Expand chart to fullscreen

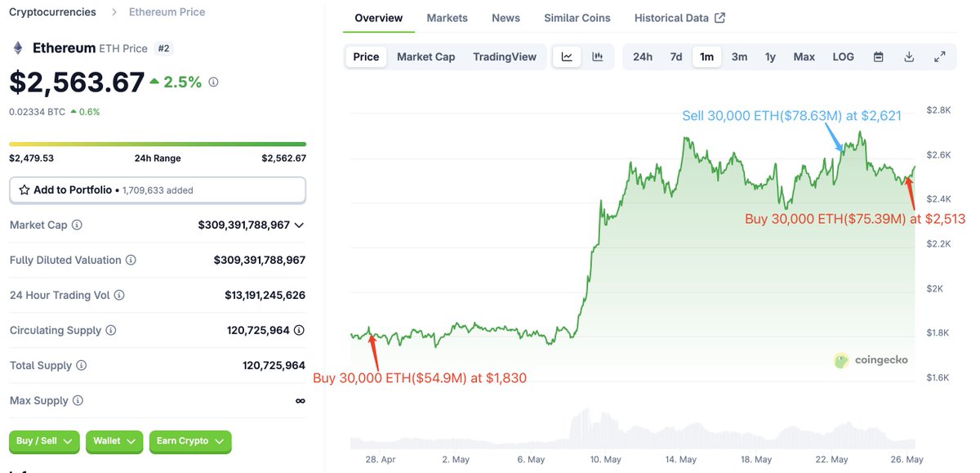point(940,56)
